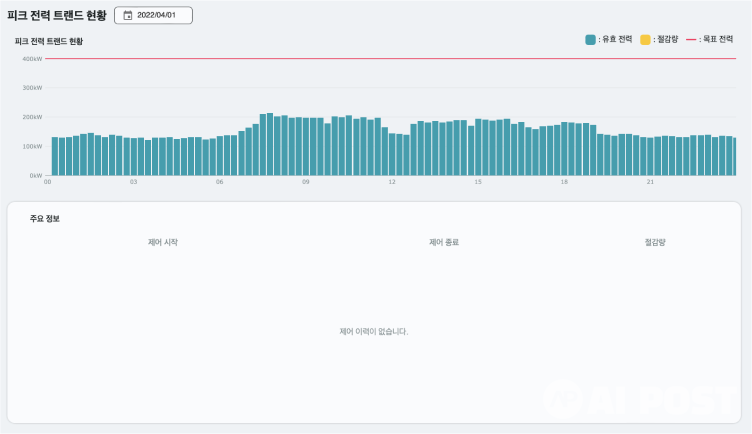752x434 pixels.
Task: Click the red 목표 전력 legend line
Action: tap(691, 40)
